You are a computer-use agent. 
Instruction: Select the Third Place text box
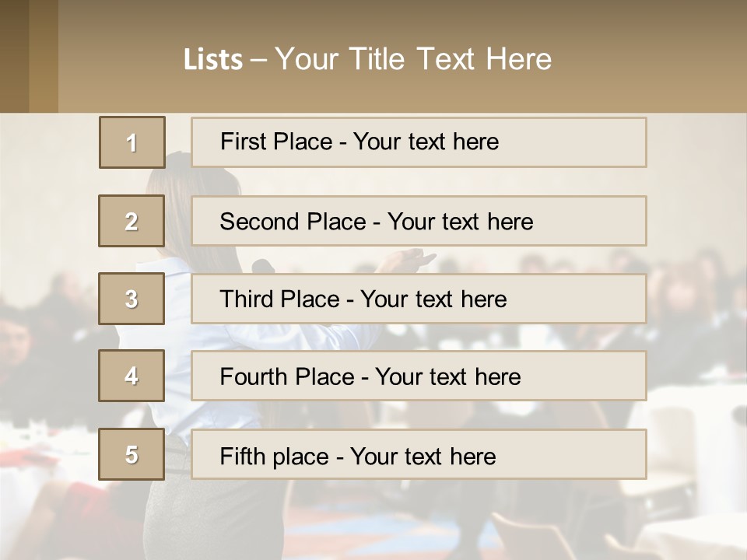point(419,299)
